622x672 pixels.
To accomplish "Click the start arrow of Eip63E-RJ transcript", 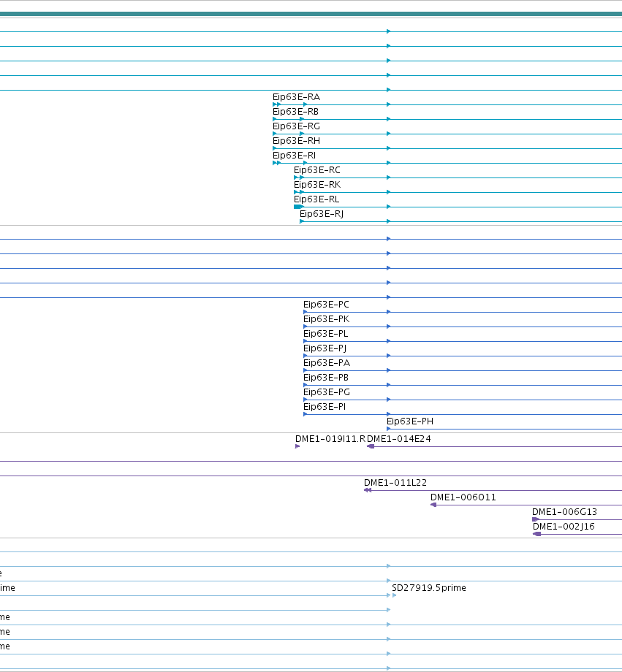I will 302,221.
